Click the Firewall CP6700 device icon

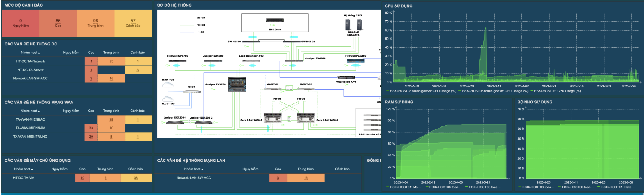(x=177, y=61)
